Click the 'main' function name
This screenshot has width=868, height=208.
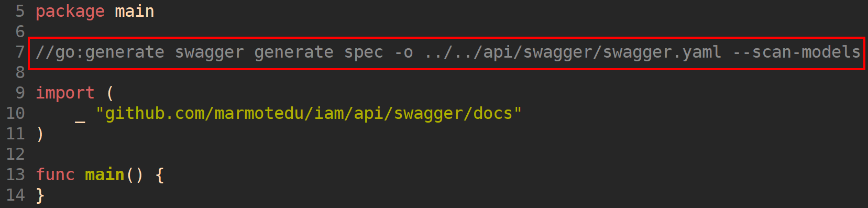click(105, 174)
